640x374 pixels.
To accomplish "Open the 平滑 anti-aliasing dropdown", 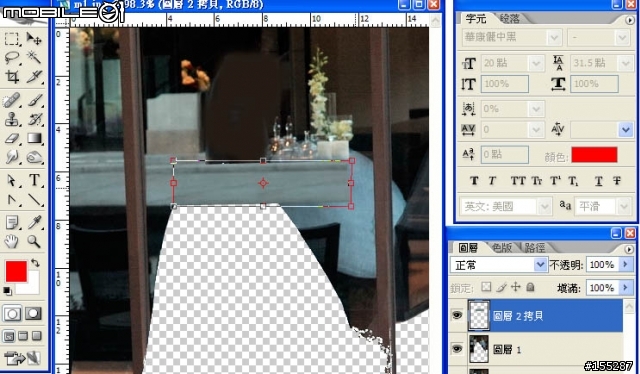I will 624,206.
